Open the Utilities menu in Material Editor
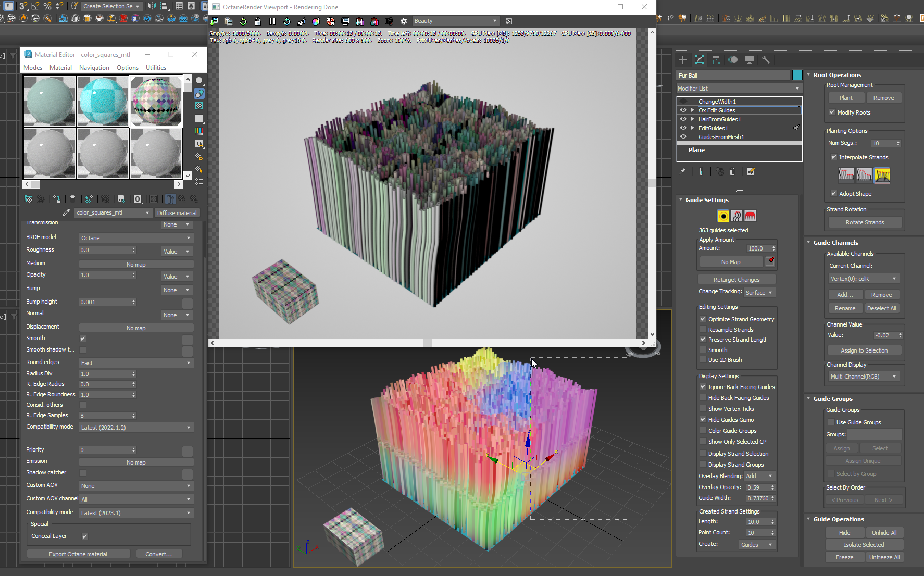Viewport: 924px width, 576px height. (x=156, y=68)
